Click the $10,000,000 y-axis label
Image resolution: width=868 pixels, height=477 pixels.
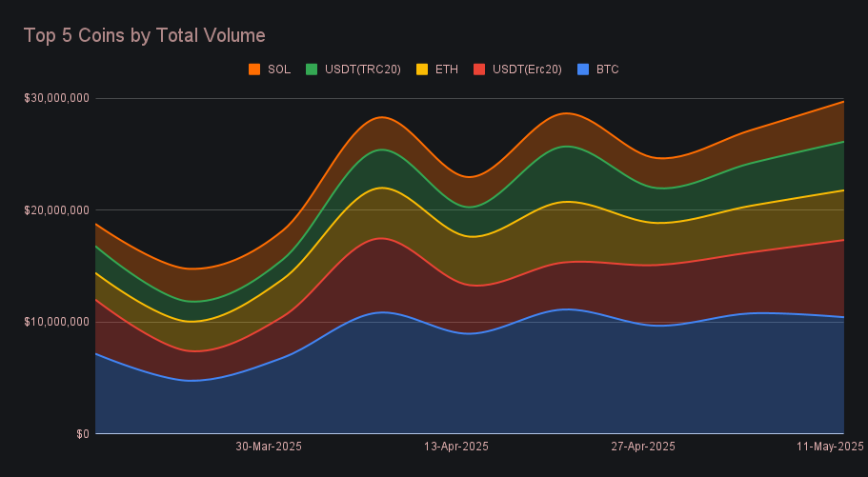tap(56, 322)
